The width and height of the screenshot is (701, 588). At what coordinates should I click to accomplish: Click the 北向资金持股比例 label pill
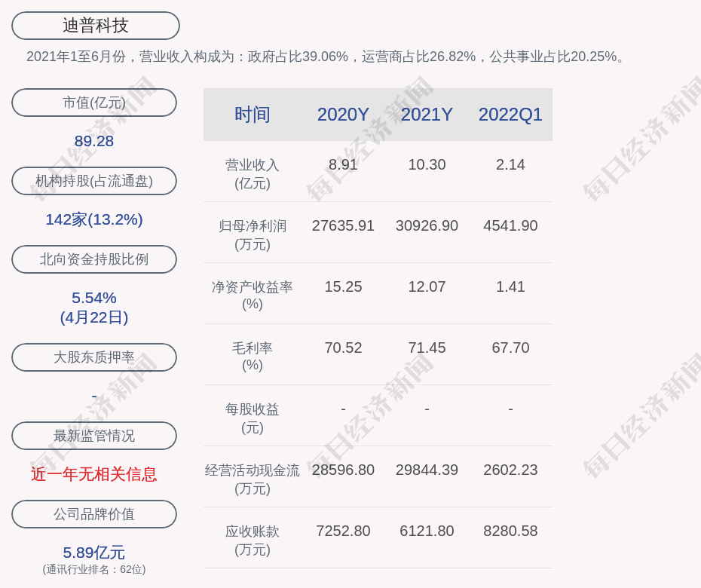pos(94,259)
